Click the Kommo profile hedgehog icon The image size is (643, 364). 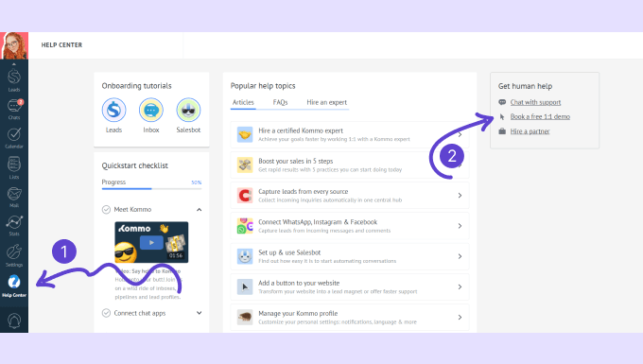pos(245,318)
